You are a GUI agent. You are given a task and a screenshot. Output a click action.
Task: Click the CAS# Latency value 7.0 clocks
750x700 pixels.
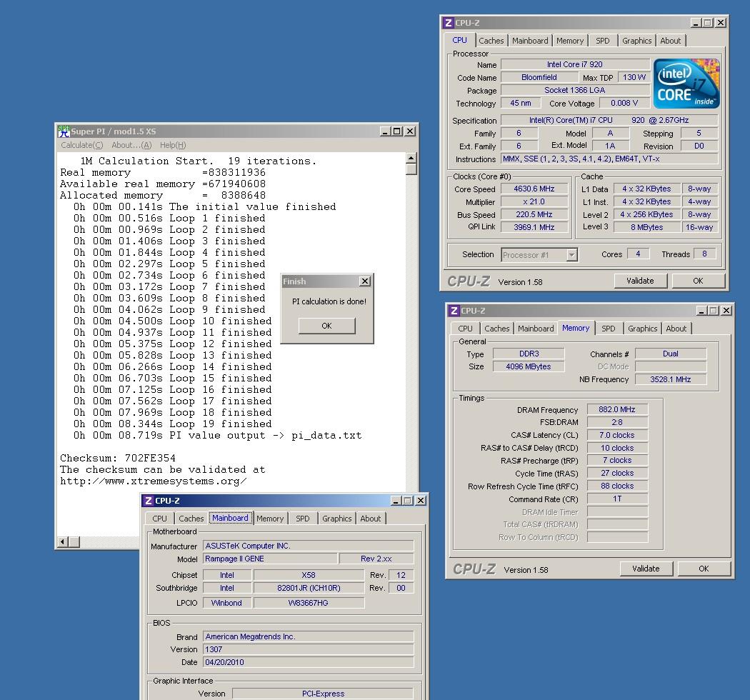[x=617, y=436]
